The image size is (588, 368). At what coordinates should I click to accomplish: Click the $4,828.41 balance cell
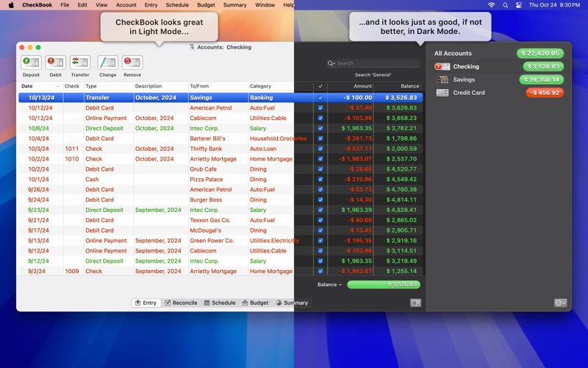[x=401, y=210]
